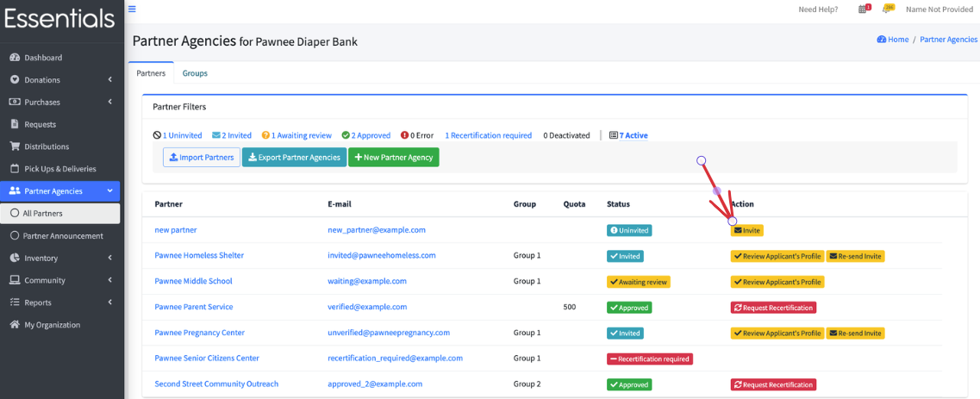
Task: Click new_partner@example.com email link
Action: pos(377,230)
